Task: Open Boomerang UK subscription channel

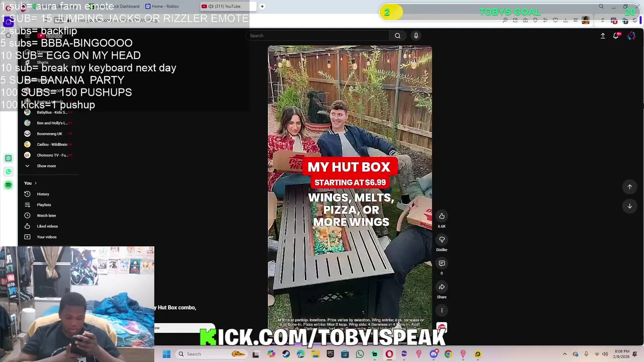Action: click(x=49, y=134)
